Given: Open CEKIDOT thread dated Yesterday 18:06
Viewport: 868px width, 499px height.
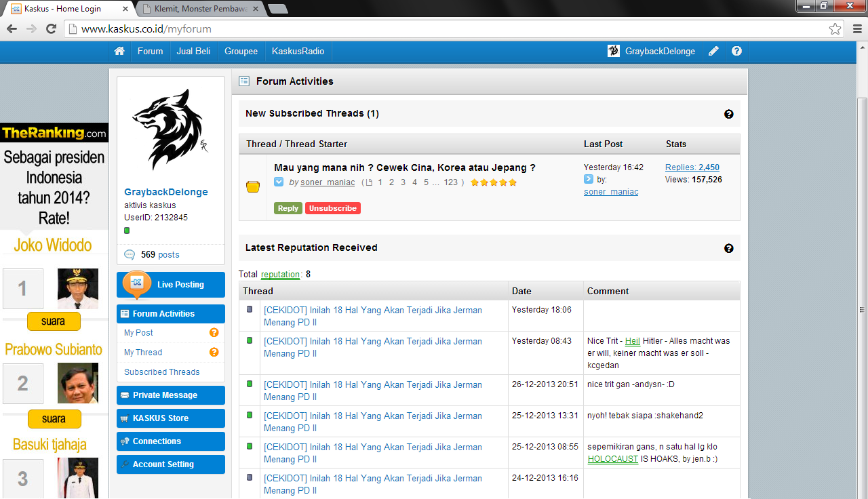Looking at the screenshot, I should 373,316.
